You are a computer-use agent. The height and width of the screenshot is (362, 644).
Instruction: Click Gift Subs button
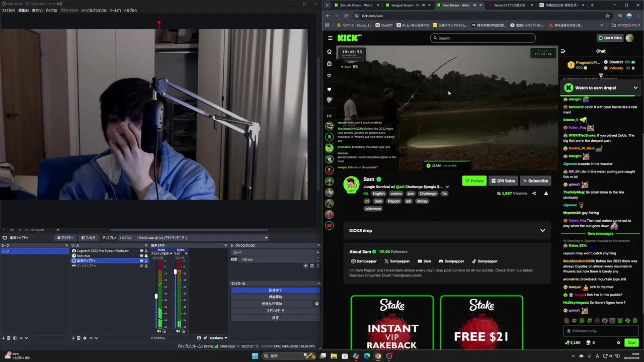pyautogui.click(x=503, y=180)
